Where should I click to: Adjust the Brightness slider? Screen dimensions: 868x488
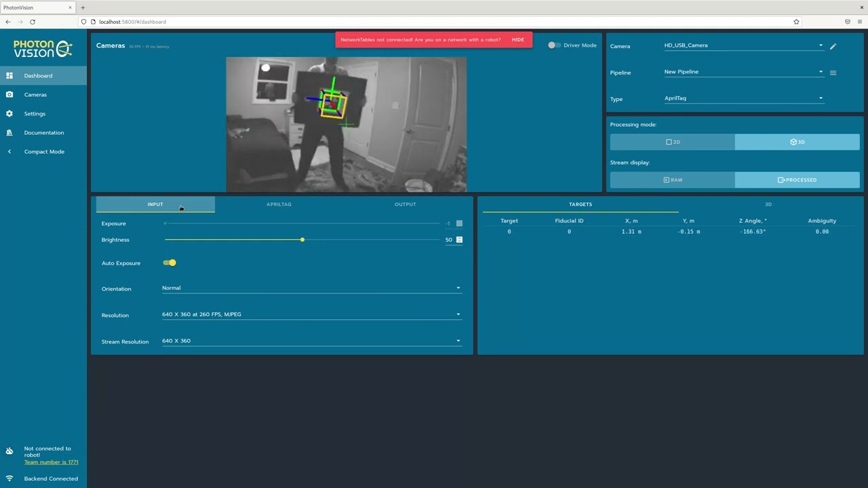(x=302, y=239)
